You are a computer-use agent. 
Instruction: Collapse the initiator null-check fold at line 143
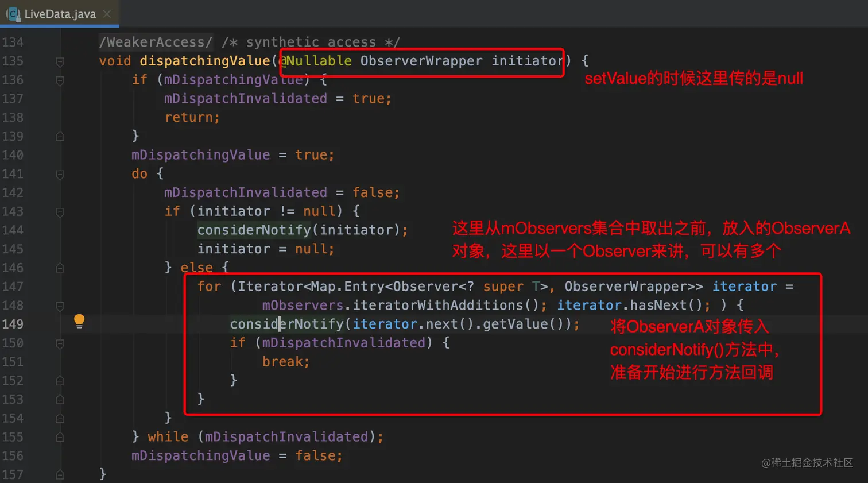(60, 211)
